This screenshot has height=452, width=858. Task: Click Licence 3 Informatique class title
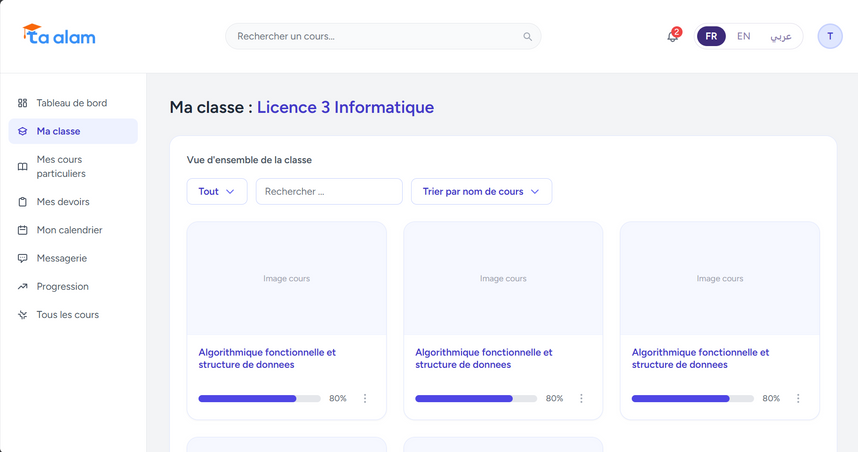[345, 107]
